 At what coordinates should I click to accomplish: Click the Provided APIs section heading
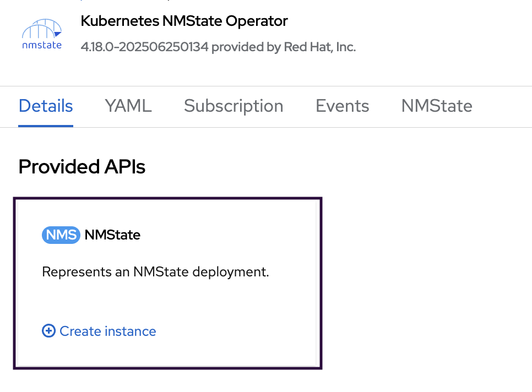tap(82, 167)
